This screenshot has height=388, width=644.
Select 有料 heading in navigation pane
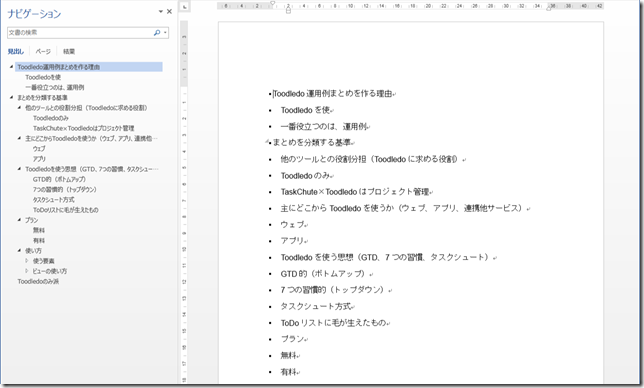click(x=39, y=241)
